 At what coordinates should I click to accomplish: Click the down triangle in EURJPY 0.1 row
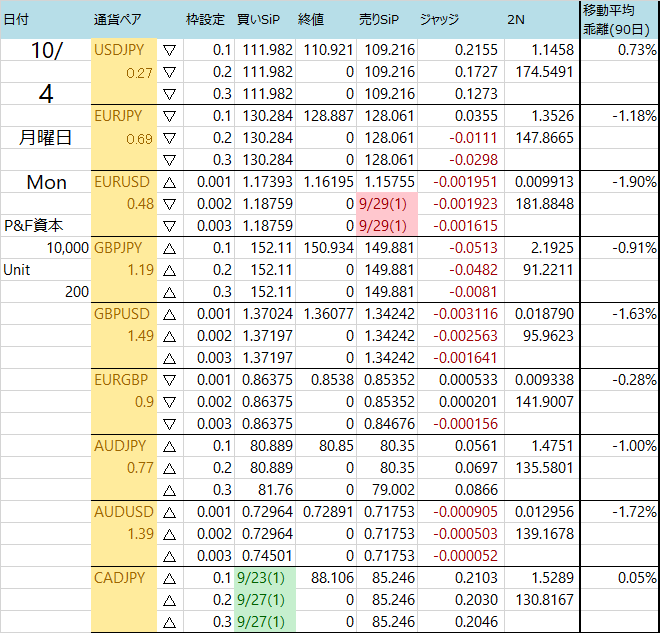coord(169,116)
